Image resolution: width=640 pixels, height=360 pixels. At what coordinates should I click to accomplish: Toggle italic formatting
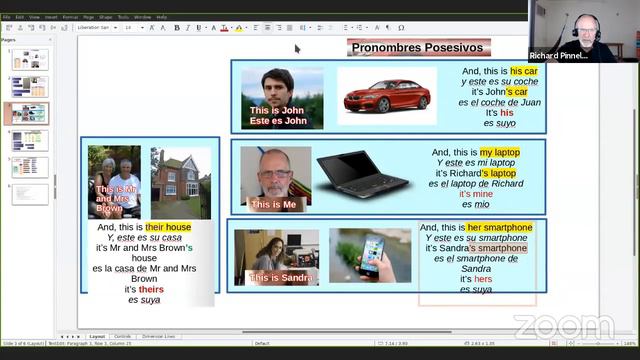188,28
